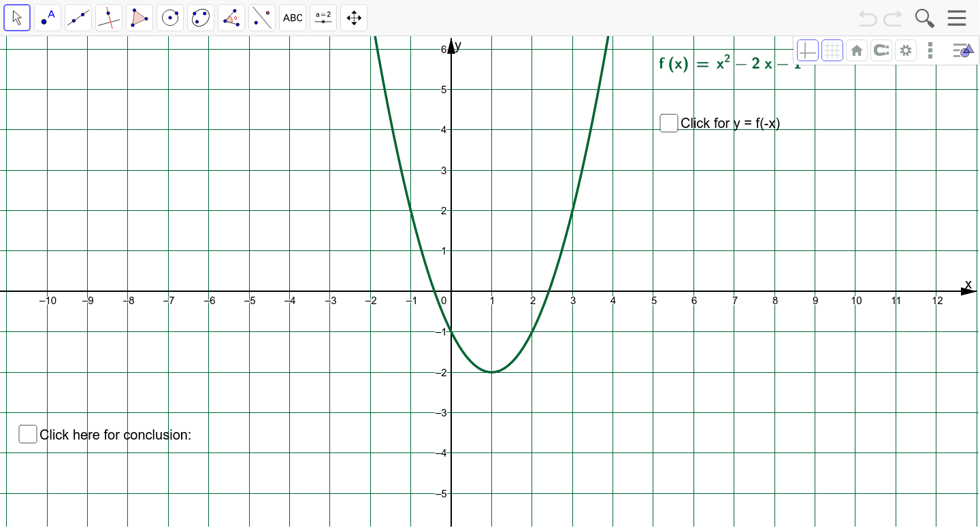Image resolution: width=980 pixels, height=528 pixels.
Task: Select the Move arrow tool
Action: pos(17,18)
